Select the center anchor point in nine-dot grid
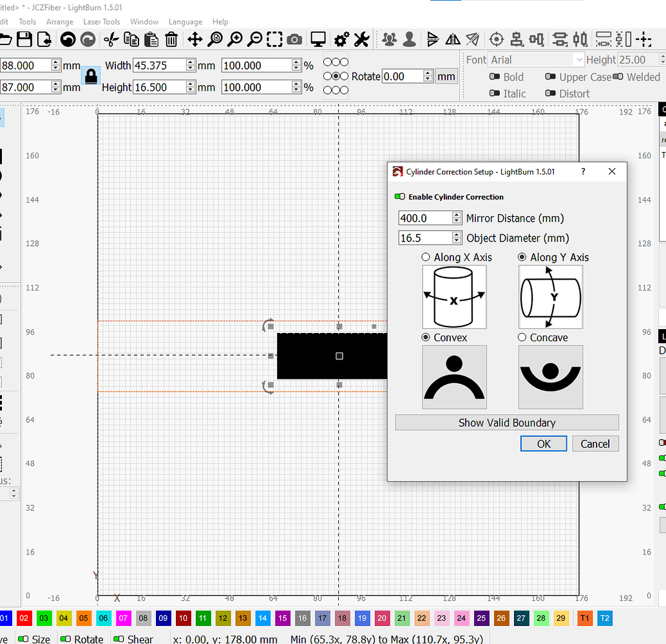 336,76
